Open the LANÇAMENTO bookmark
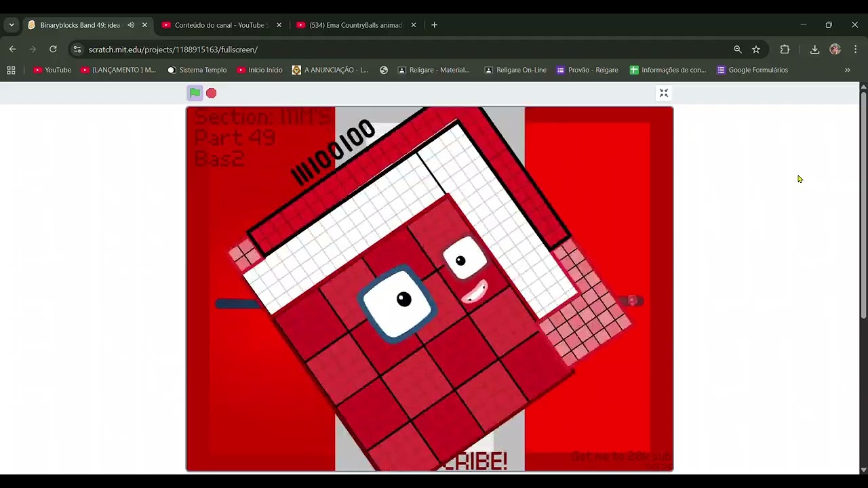This screenshot has width=868, height=488. 118,70
